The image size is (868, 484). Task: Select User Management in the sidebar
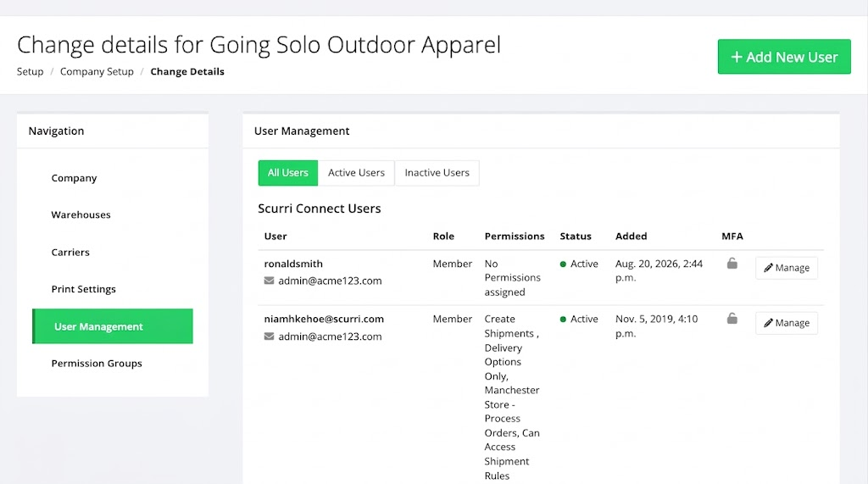click(113, 326)
